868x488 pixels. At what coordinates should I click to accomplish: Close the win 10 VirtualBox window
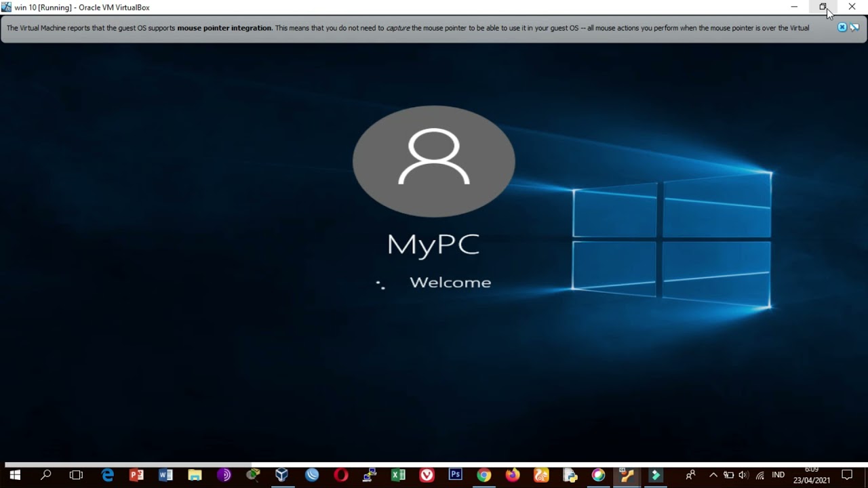pyautogui.click(x=852, y=7)
